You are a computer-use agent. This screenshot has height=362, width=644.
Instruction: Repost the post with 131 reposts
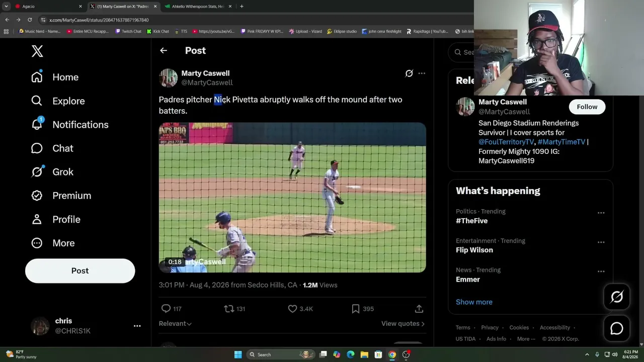tap(234, 309)
